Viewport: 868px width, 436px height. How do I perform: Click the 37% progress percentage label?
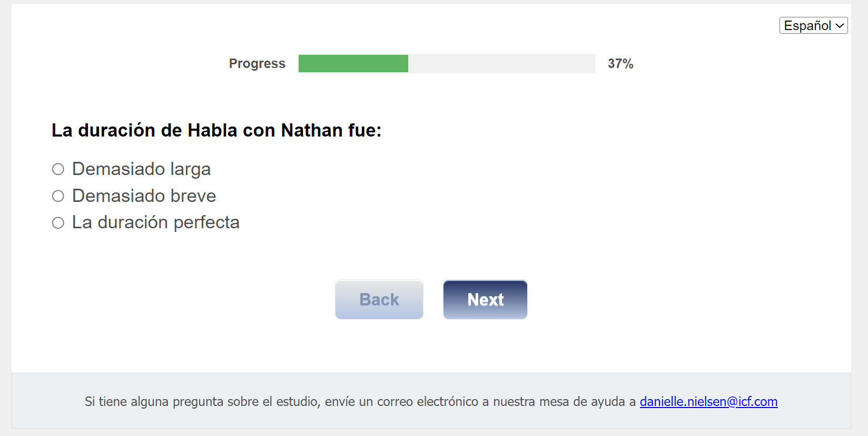click(x=620, y=64)
